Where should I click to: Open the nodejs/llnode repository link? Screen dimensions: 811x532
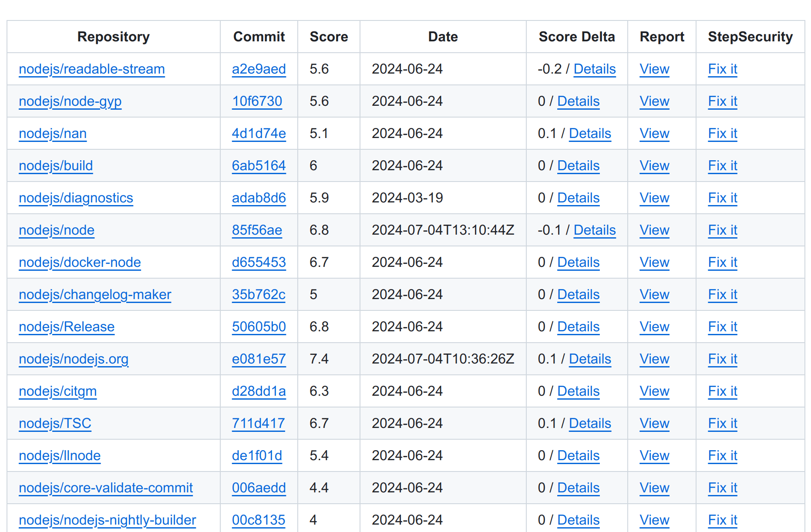[60, 456]
